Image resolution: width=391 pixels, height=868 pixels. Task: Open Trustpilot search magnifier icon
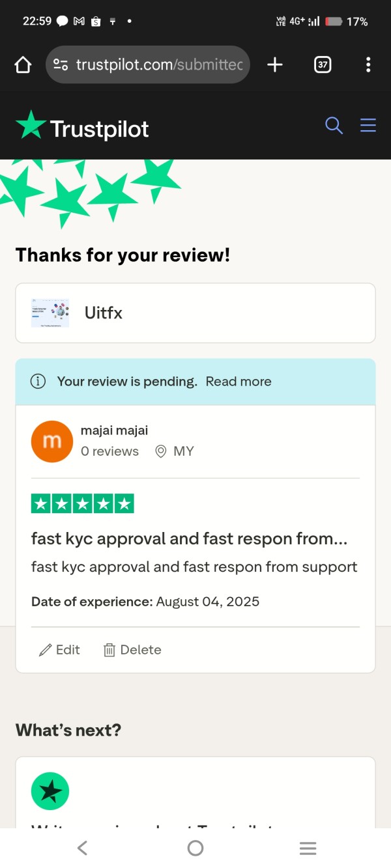tap(334, 126)
